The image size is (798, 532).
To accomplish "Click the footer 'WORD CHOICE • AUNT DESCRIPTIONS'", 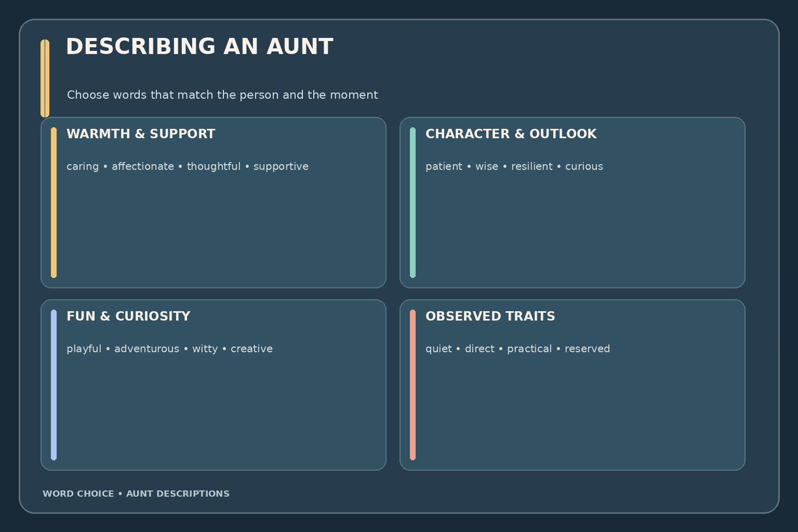I will pyautogui.click(x=136, y=494).
